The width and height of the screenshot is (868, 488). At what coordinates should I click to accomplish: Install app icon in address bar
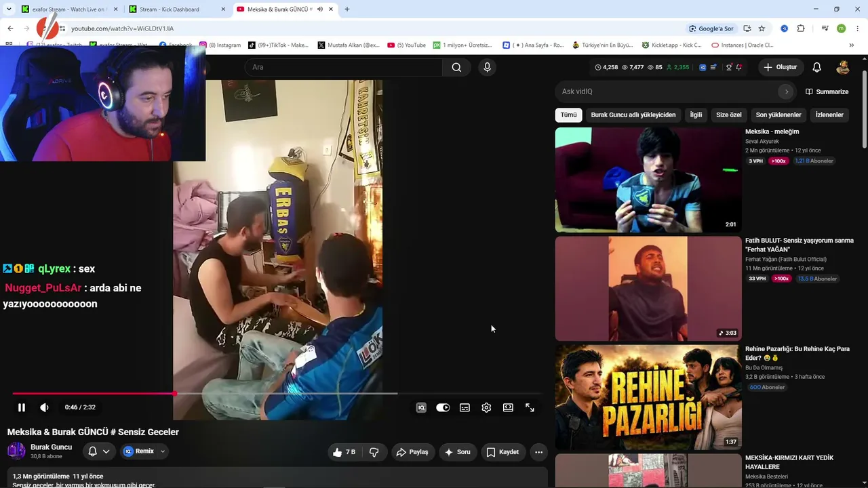[x=747, y=28]
